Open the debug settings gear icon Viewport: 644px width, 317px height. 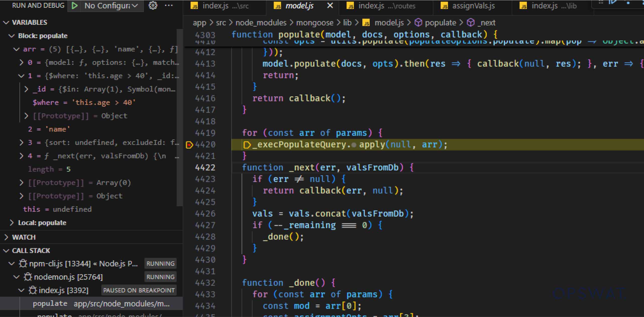coord(153,5)
